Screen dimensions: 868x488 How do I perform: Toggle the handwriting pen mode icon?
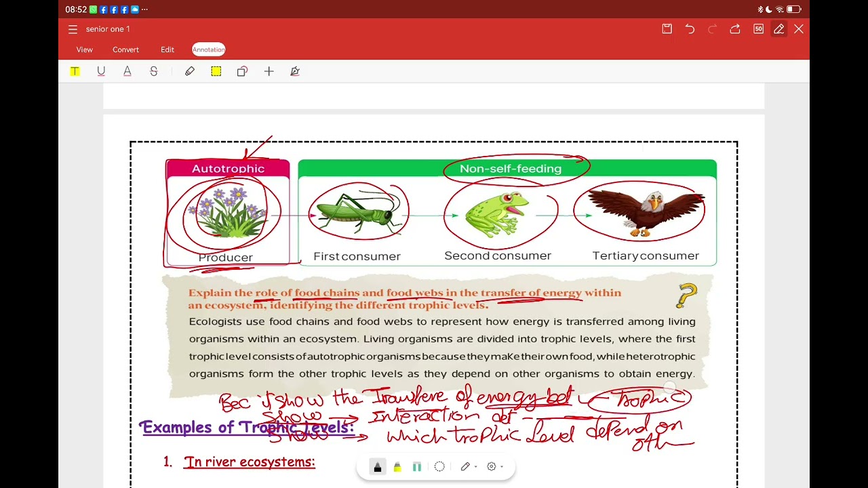(x=779, y=29)
